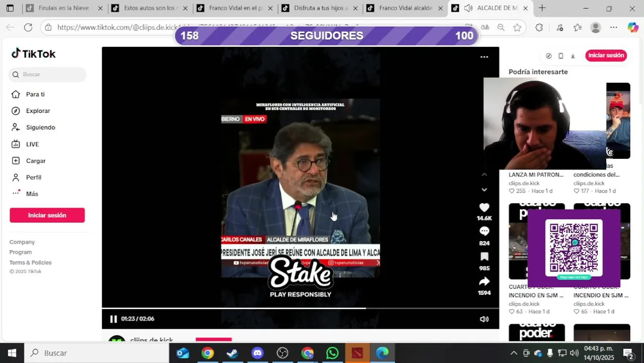
Task: Click the TikTok coins icon
Action: (x=549, y=56)
